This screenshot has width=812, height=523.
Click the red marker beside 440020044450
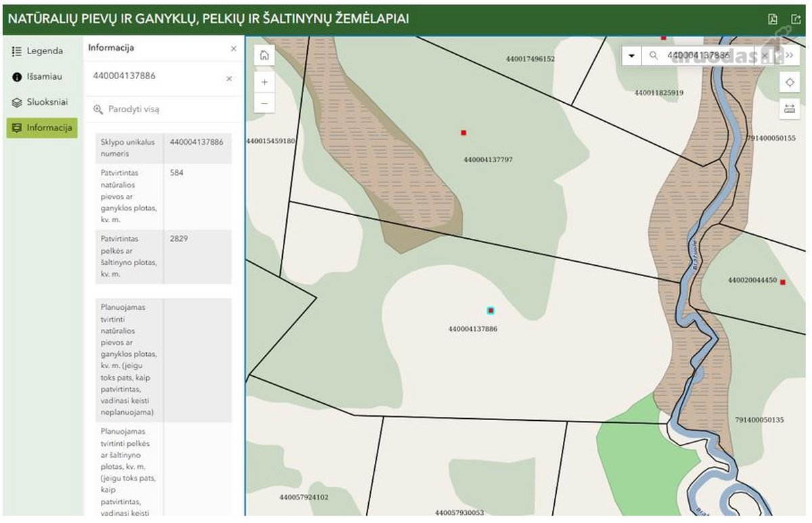pyautogui.click(x=782, y=282)
